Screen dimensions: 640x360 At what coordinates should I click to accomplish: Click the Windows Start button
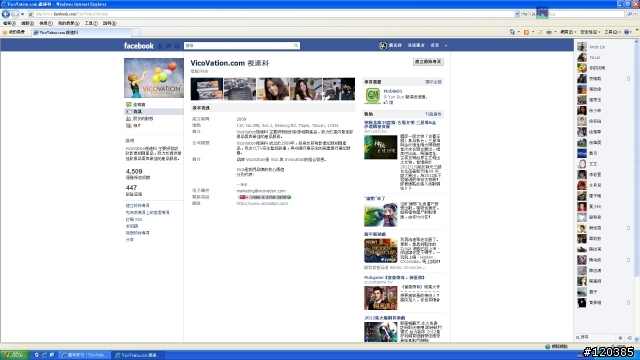15,355
